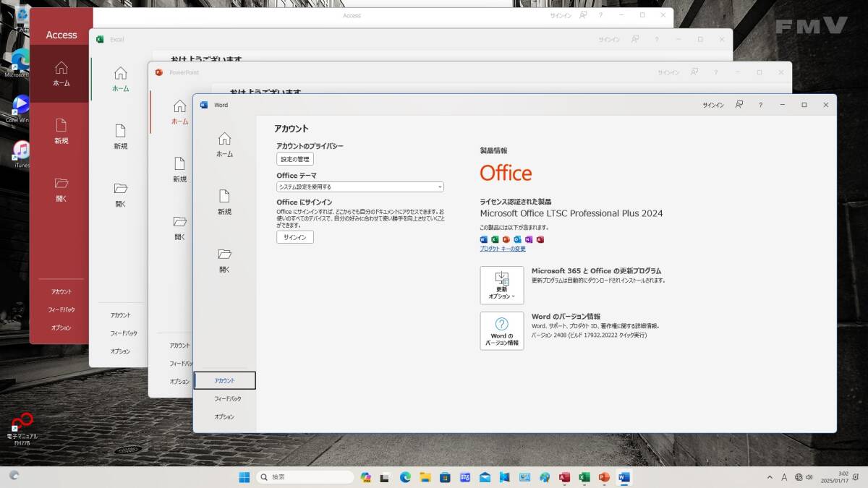Image resolution: width=868 pixels, height=488 pixels.
Task: Switch to PowerPoint via taskbar icon
Action: click(x=605, y=477)
